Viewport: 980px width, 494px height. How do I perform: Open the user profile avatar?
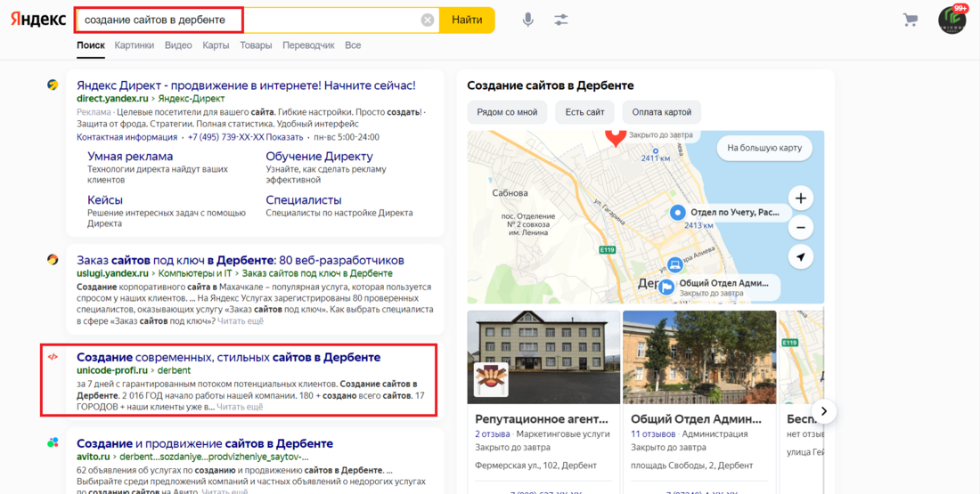pos(951,20)
